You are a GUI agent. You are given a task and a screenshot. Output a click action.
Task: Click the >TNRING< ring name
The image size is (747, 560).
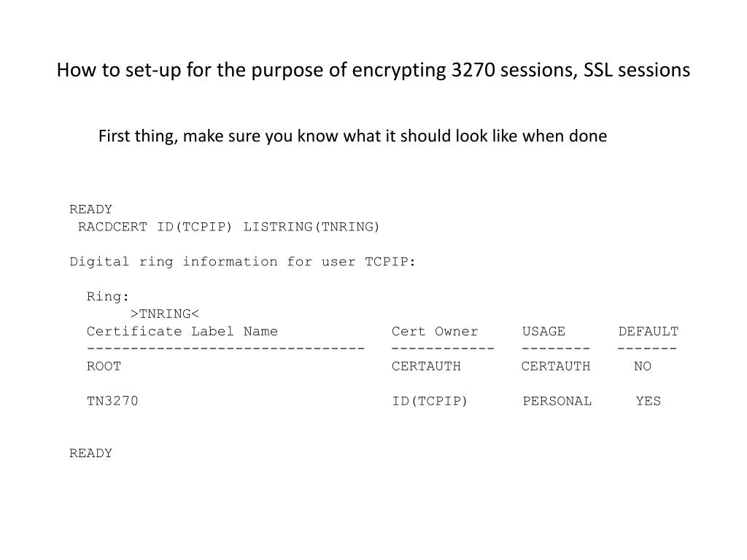pos(164,314)
